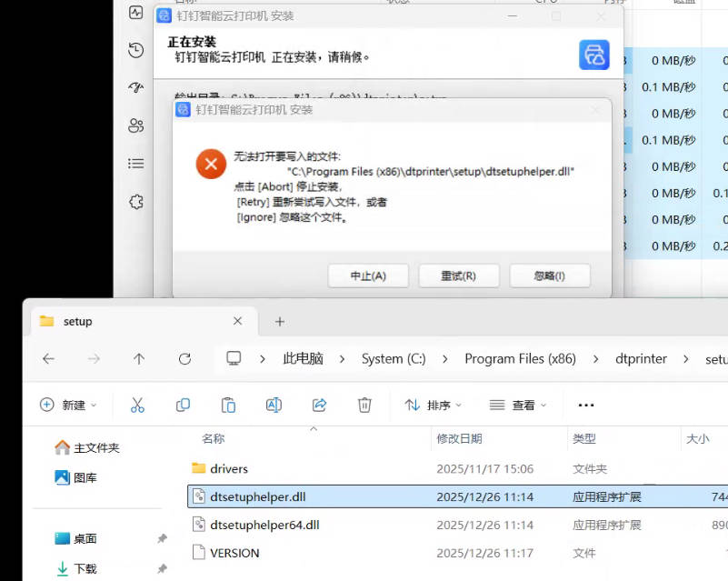Image resolution: width=728 pixels, height=581 pixels.
Task: Open Task Manager Performance sidebar icon
Action: click(x=136, y=13)
